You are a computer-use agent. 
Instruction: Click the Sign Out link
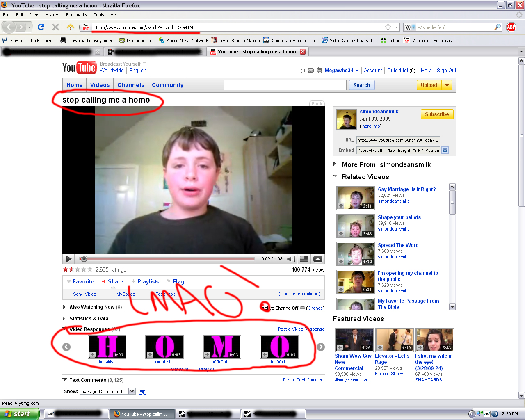pyautogui.click(x=447, y=71)
